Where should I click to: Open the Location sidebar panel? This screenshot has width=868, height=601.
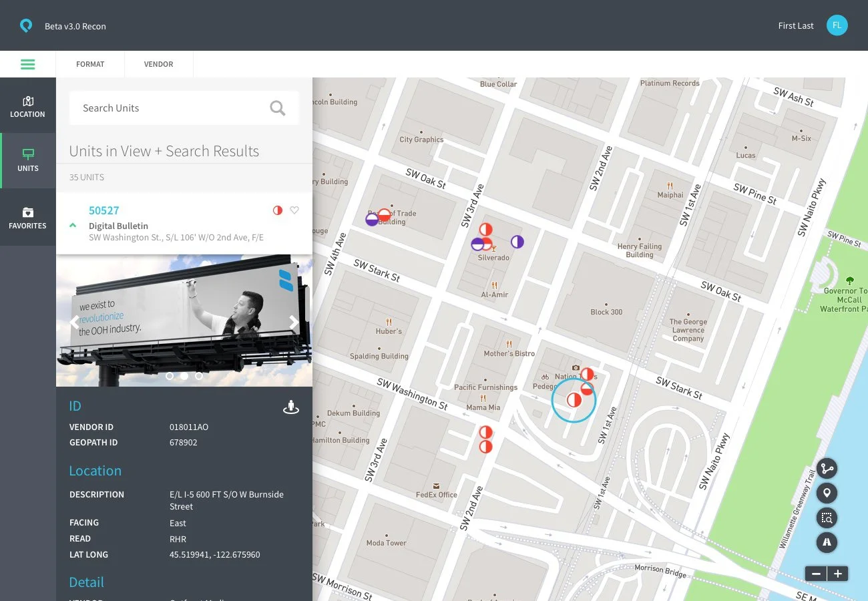pyautogui.click(x=28, y=105)
